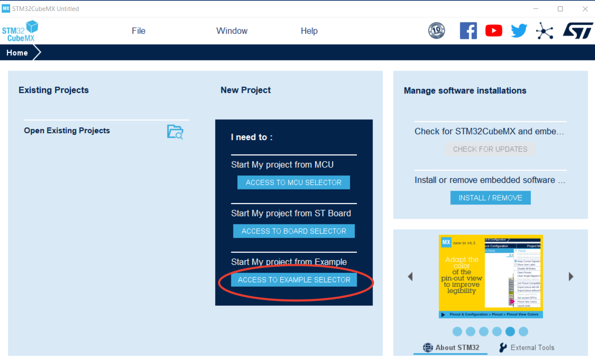Click the MX title bar app icon

6,8
